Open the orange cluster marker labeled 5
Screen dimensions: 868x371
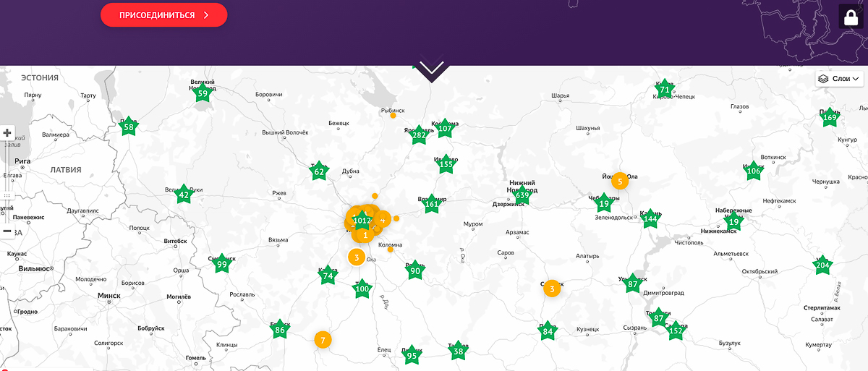[620, 182]
